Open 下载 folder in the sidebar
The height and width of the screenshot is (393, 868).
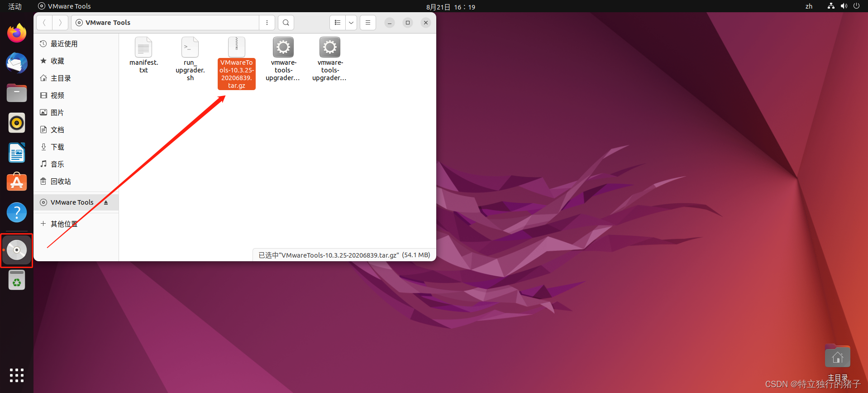[x=76, y=147]
